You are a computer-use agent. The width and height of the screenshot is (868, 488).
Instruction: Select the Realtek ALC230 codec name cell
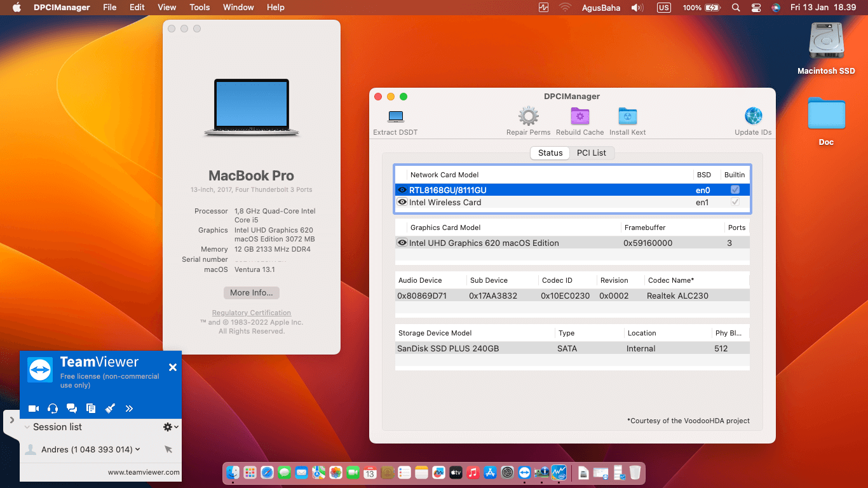677,295
